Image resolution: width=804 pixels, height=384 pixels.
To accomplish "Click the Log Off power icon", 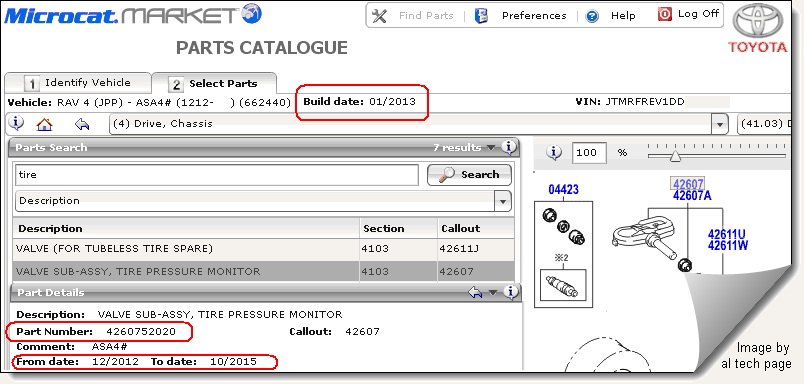I will point(665,15).
